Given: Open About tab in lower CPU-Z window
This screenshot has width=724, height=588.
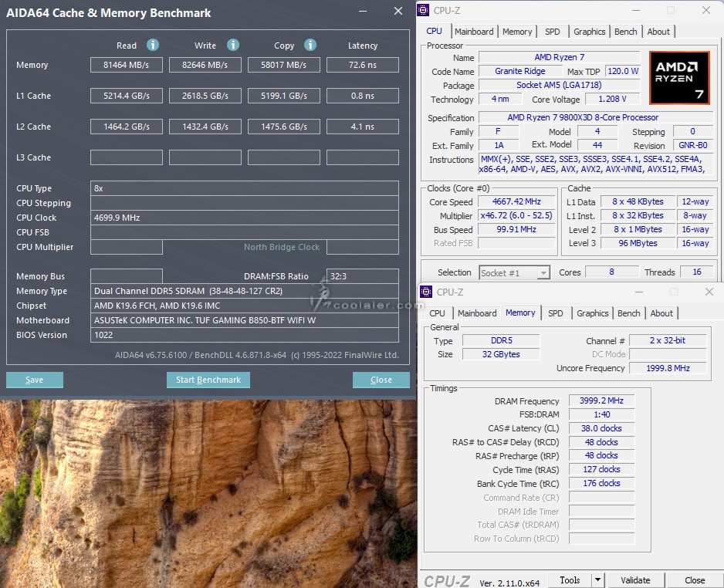Looking at the screenshot, I should [661, 313].
